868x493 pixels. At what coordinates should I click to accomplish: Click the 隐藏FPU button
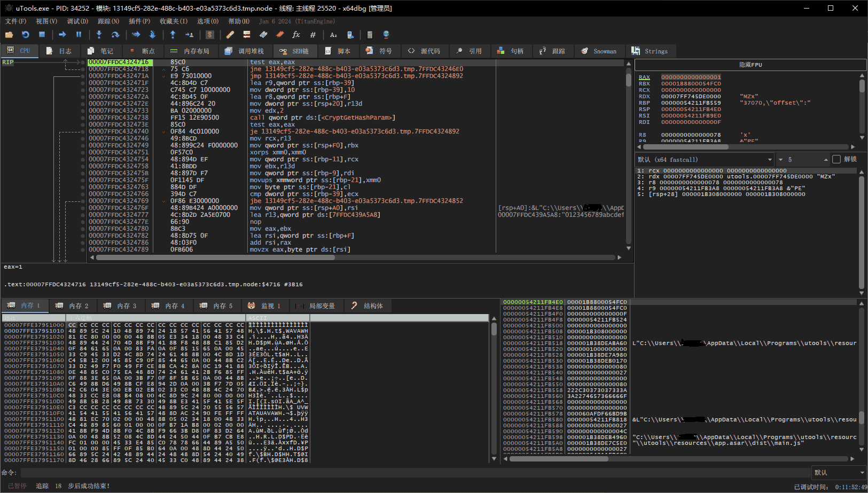point(750,65)
